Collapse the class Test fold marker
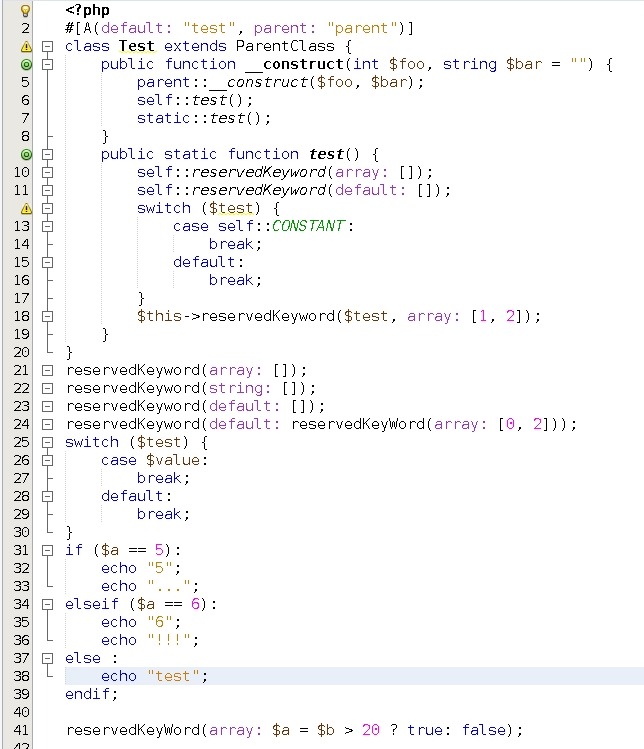 point(47,46)
